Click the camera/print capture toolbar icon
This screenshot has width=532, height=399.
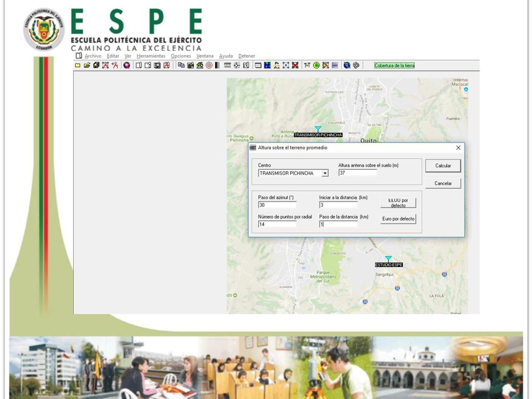pos(190,65)
